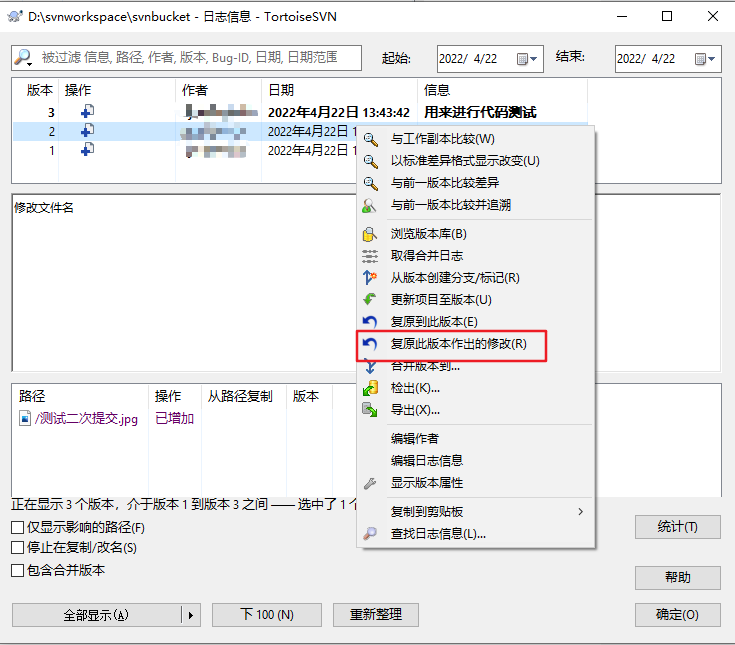Click the repo browser icon beside 浏览版本库(B)
This screenshot has width=735, height=645.
point(370,234)
